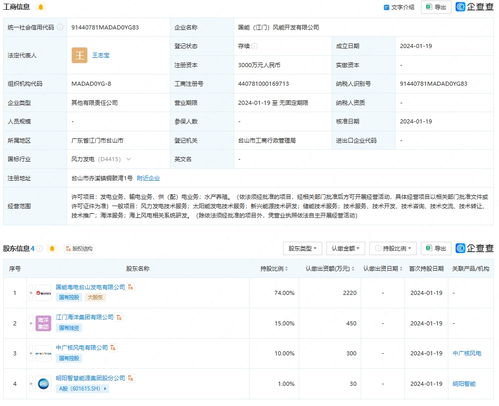Click the 国有控股 tag in row 3

point(69,358)
